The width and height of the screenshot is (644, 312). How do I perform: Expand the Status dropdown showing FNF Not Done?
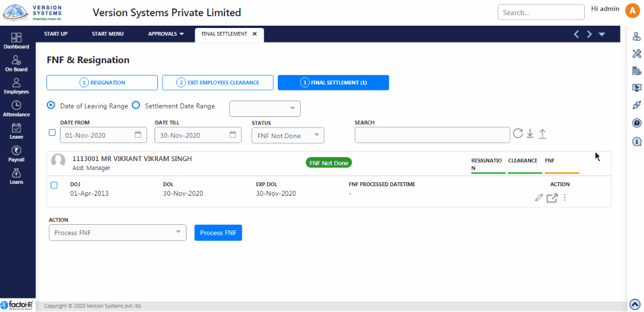tap(288, 135)
